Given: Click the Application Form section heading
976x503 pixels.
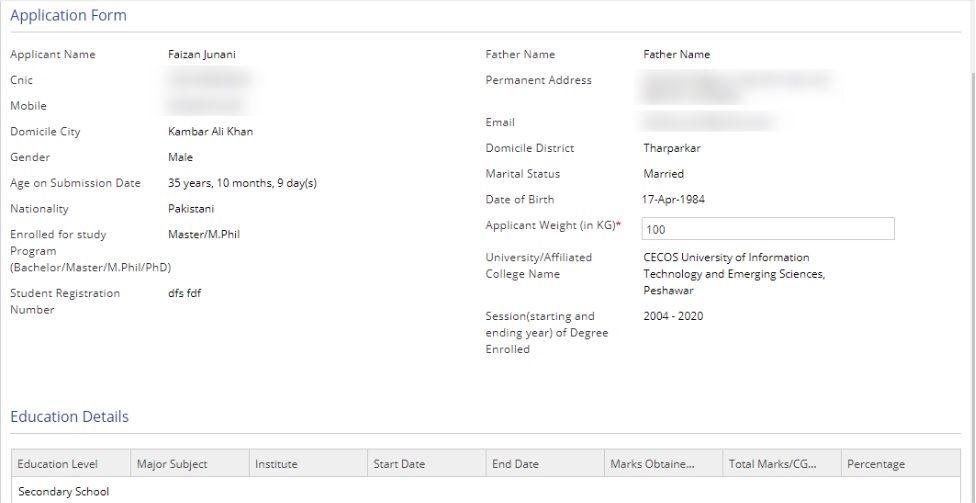Looking at the screenshot, I should pyautogui.click(x=68, y=16).
